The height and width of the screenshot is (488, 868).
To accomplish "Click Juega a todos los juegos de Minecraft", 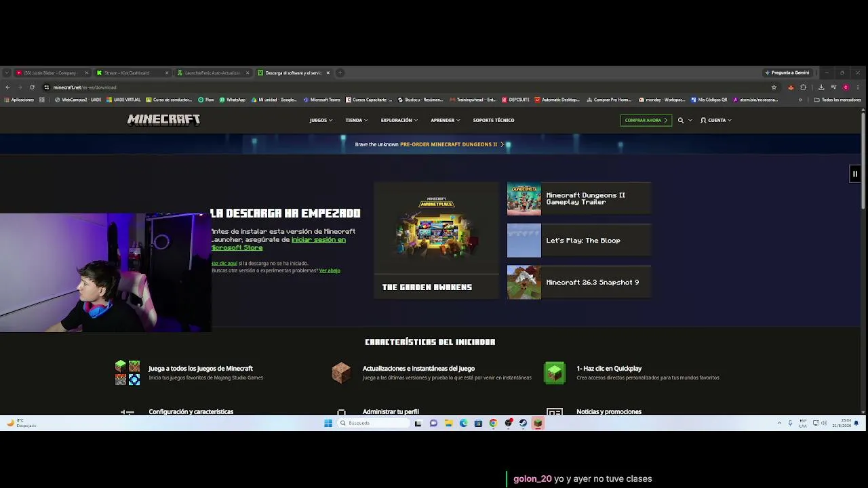I will (x=201, y=369).
